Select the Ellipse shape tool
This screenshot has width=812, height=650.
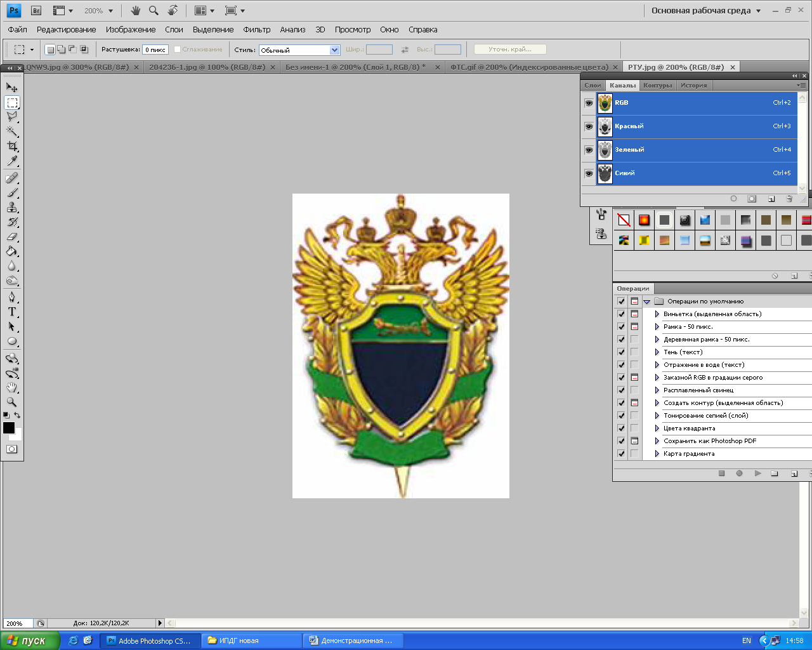coord(12,341)
